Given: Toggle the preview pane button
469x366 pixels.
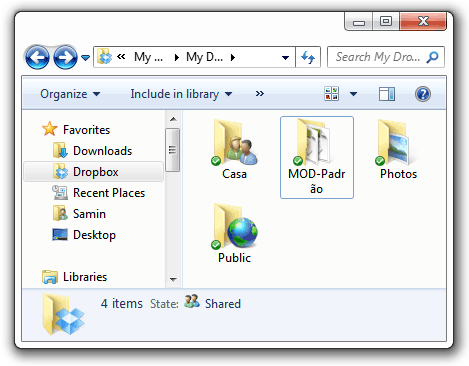Looking at the screenshot, I should (x=387, y=94).
